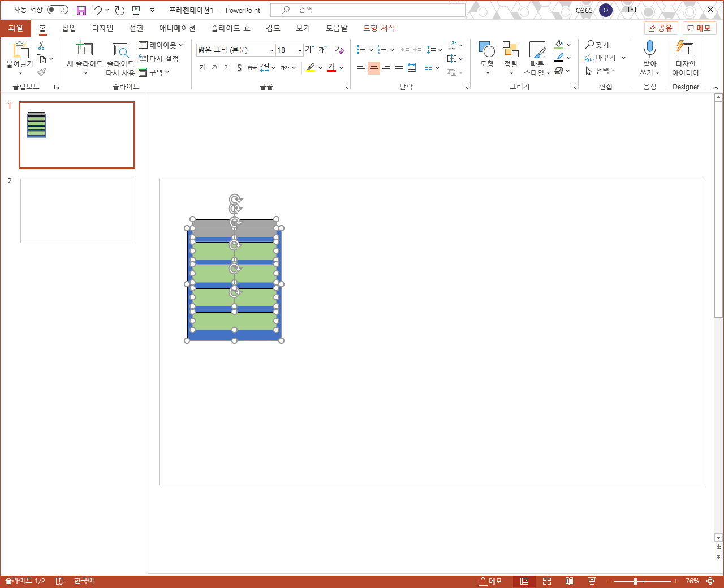The height and width of the screenshot is (588, 724).
Task: Apply text shadow (S)
Action: (239, 68)
